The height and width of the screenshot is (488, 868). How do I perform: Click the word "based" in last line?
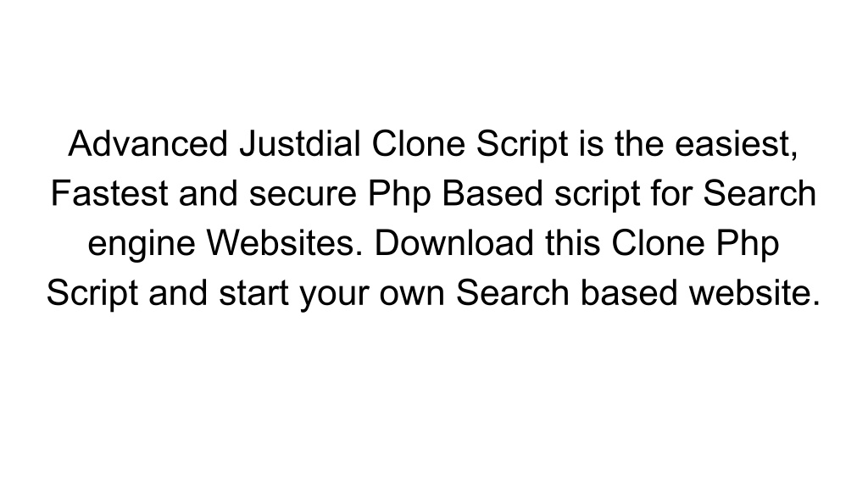629,292
